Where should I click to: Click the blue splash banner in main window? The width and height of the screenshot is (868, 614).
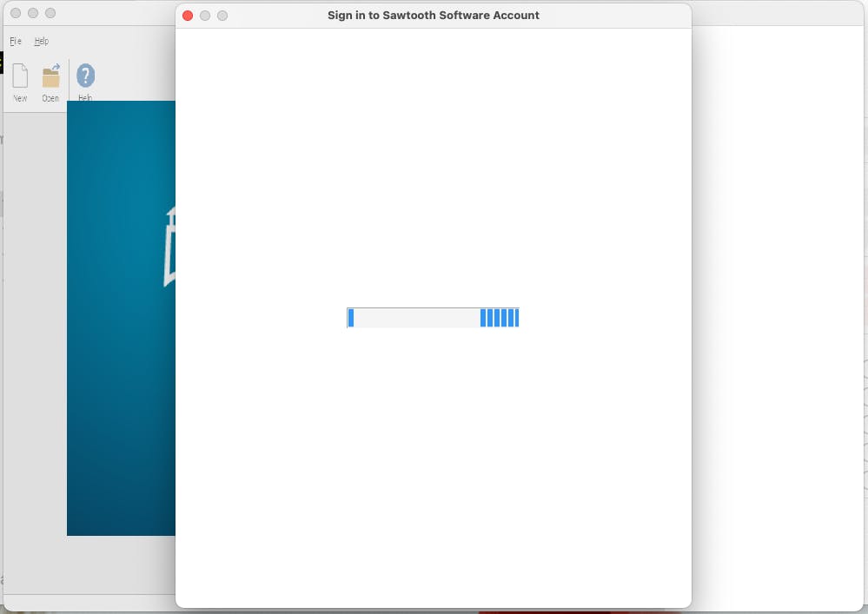pyautogui.click(x=122, y=318)
